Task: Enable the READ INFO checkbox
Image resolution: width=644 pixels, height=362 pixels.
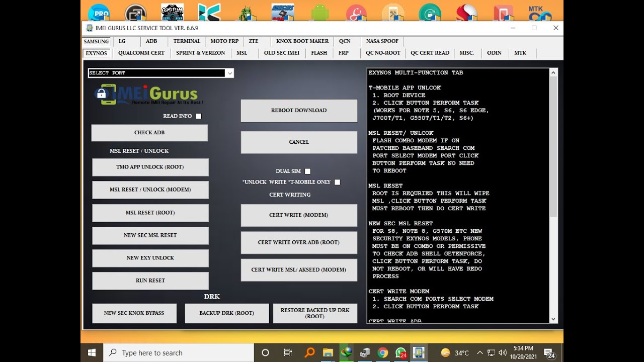Action: [x=199, y=116]
